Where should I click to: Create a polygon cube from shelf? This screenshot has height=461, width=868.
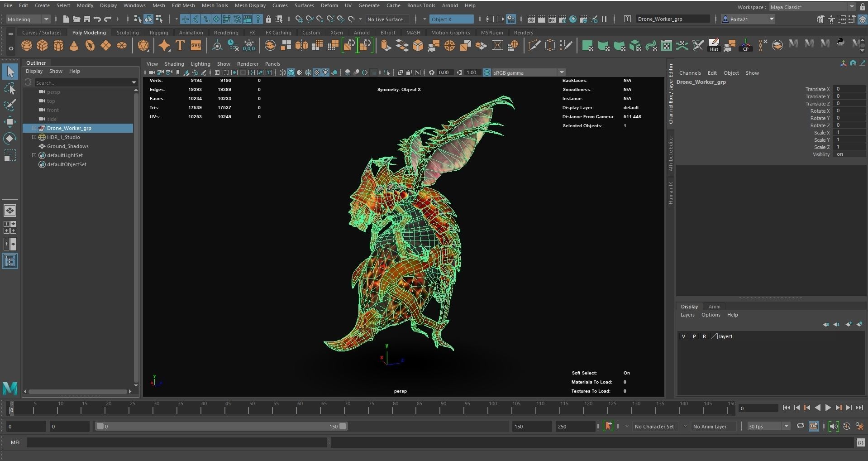(x=43, y=46)
